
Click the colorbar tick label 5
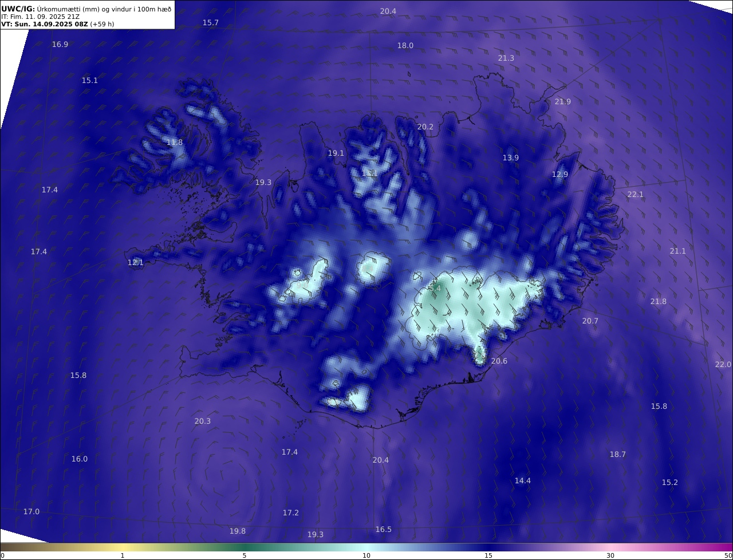click(x=245, y=555)
